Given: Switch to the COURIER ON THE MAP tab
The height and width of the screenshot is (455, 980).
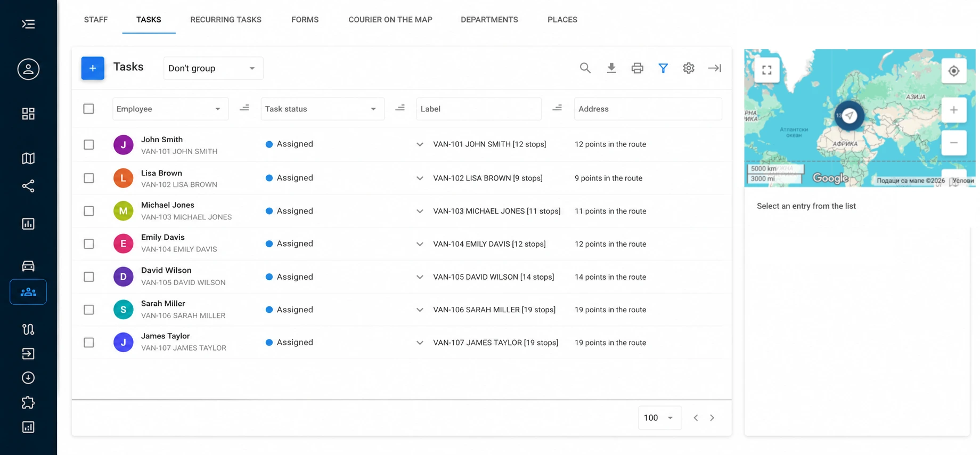Looking at the screenshot, I should click(x=390, y=20).
